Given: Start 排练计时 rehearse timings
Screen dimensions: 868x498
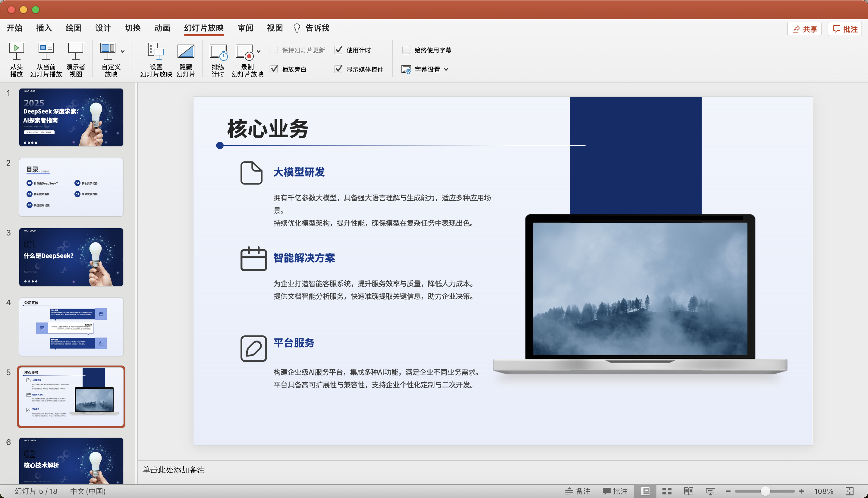Looking at the screenshot, I should pyautogui.click(x=218, y=51).
